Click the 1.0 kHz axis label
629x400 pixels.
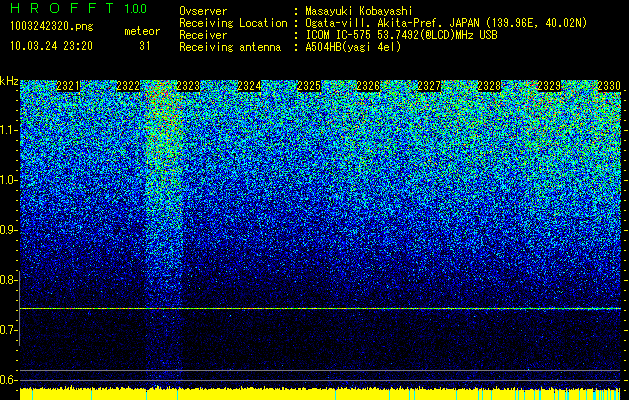click(x=8, y=180)
